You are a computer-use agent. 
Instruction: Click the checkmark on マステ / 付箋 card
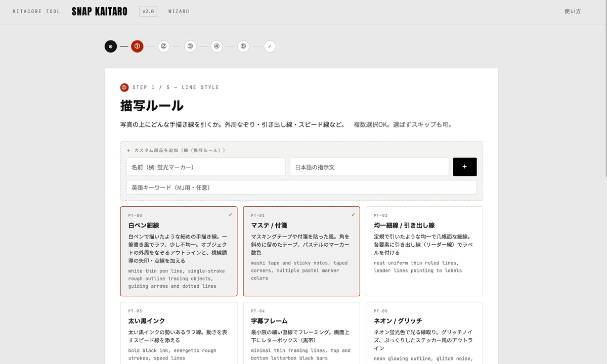tap(353, 214)
